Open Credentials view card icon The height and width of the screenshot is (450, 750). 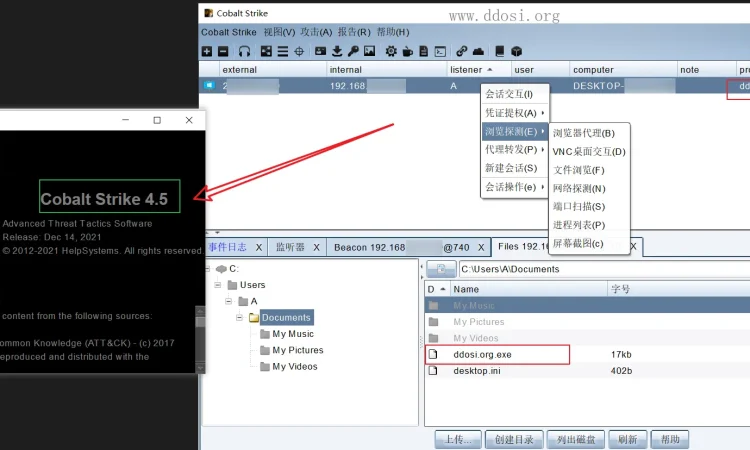320,51
